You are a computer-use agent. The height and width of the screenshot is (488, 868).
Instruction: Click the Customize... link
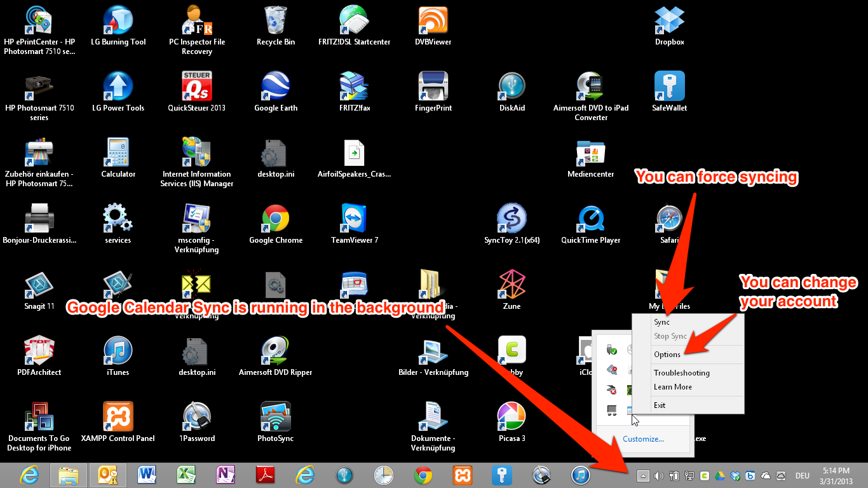[643, 439]
